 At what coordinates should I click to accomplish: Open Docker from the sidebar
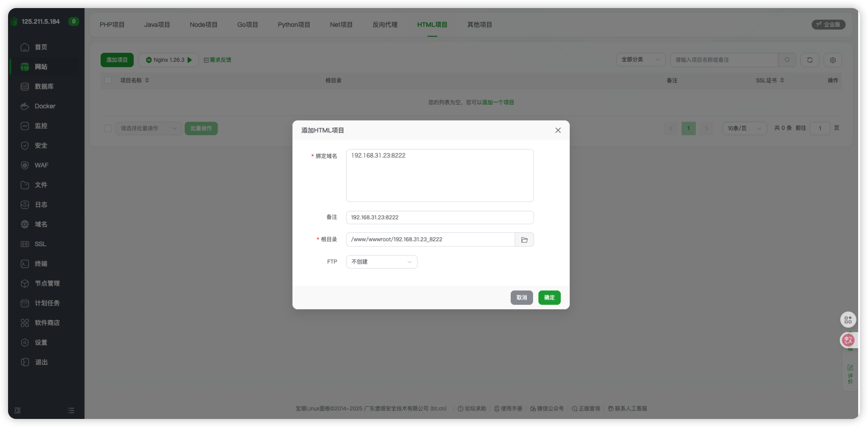pos(45,106)
